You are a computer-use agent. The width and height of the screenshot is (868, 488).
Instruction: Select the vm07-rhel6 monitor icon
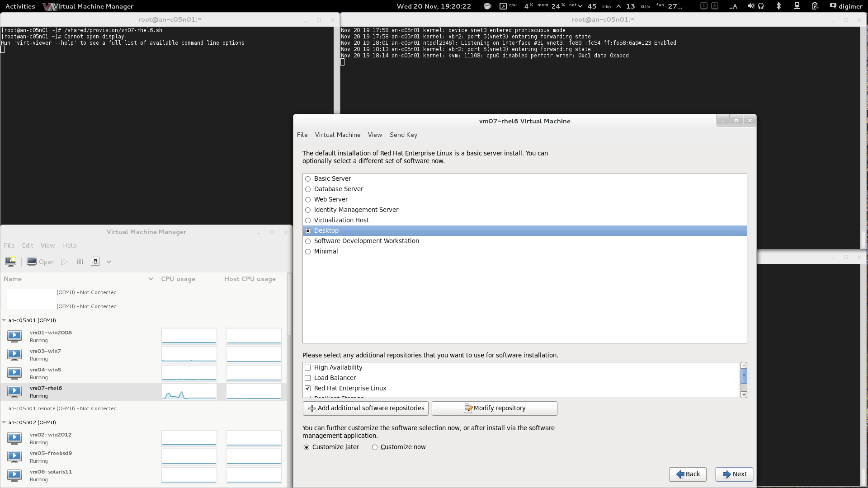(x=14, y=391)
